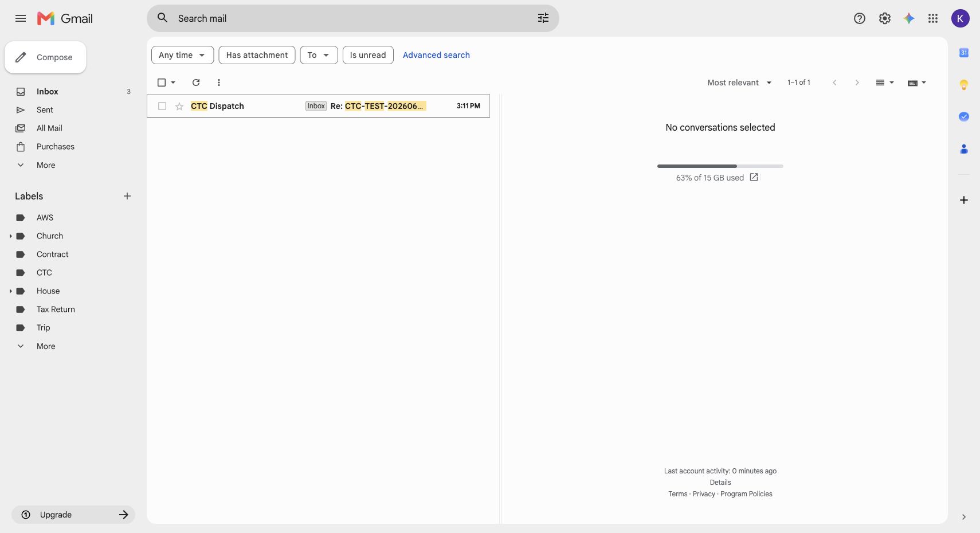Star the CTC Dispatch email
Viewport: 980px width, 533px height.
(179, 106)
